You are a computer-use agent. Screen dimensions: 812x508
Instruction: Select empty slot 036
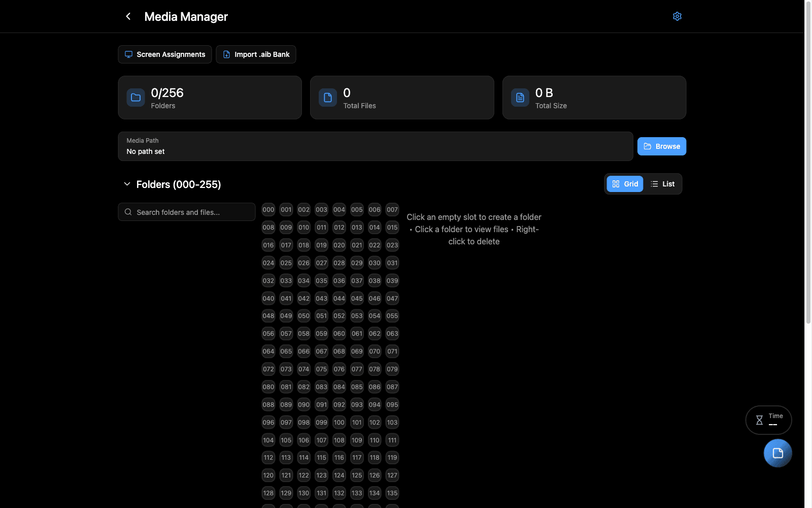[339, 280]
